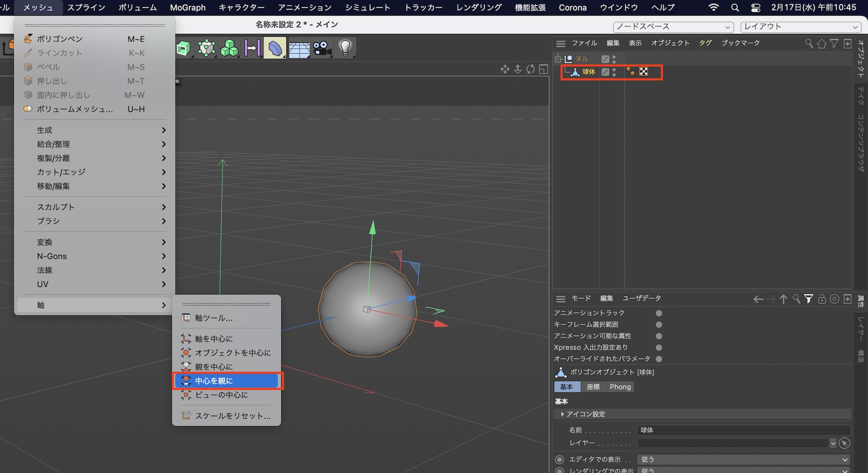This screenshot has width=868, height=473.
Task: Click the UVW checkerboard tag on 球体
Action: [644, 72]
